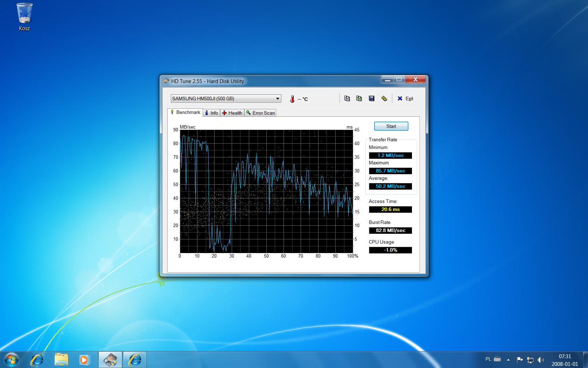Open the network tray icon

[x=530, y=360]
